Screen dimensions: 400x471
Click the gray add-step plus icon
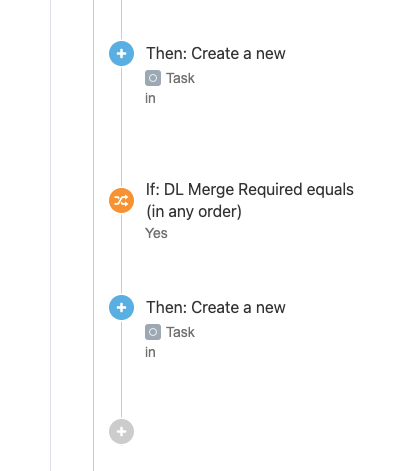(x=121, y=432)
